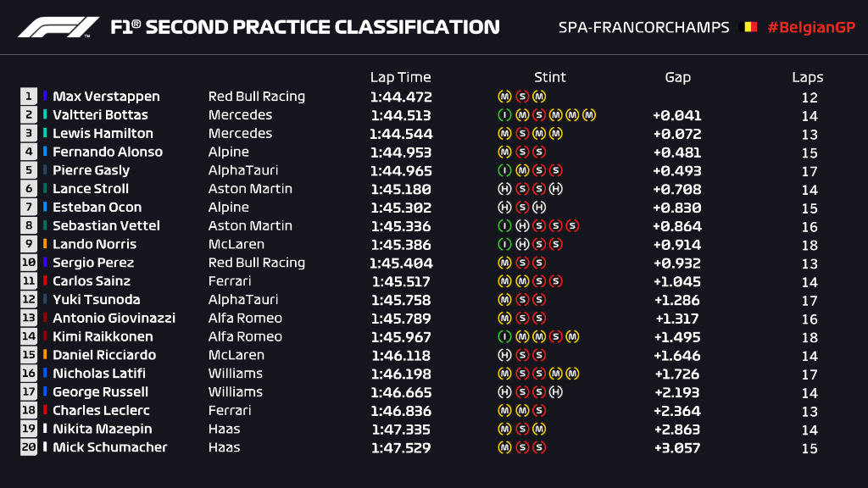Screen dimensions: 868x488
Task: Click the green intermediate tyre icon for Kimi Raikkonen
Action: pos(504,336)
